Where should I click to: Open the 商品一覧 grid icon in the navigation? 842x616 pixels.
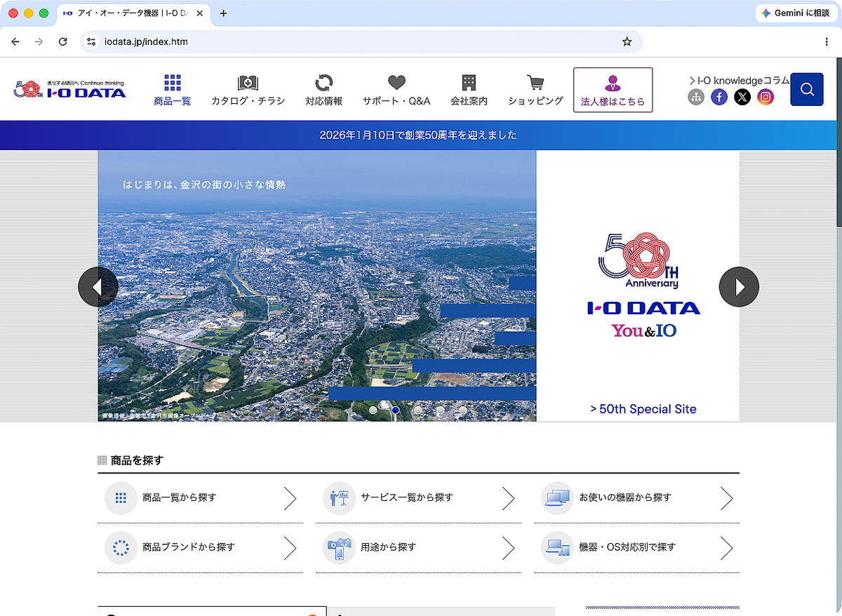pos(173,83)
